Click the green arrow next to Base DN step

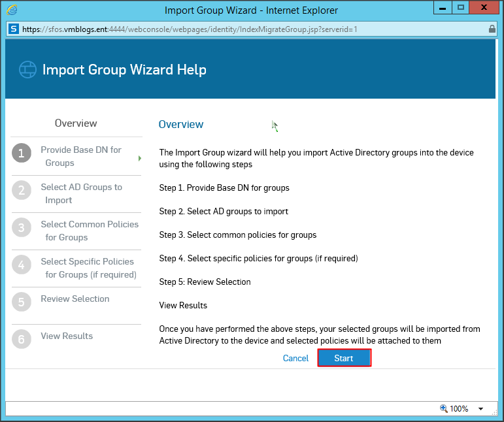pyautogui.click(x=140, y=158)
